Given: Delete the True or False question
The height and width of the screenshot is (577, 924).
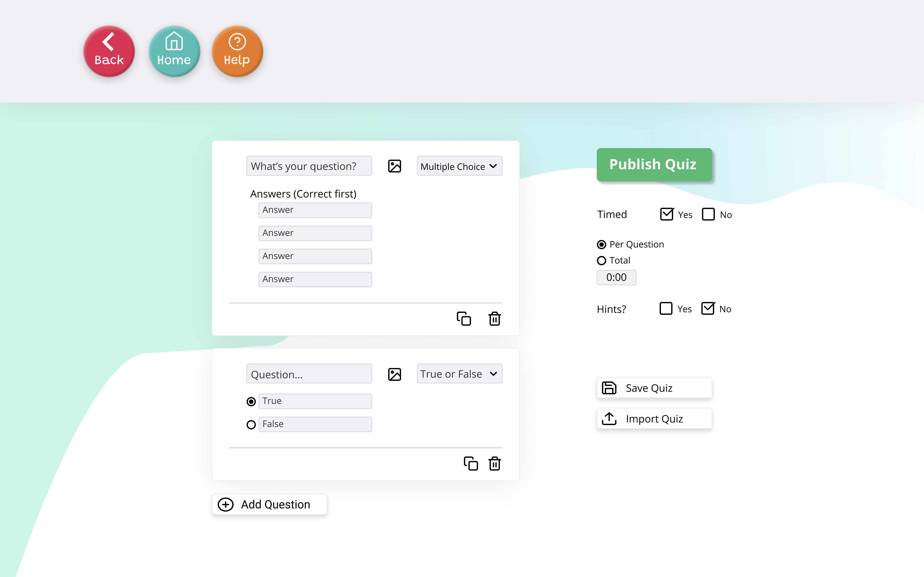Looking at the screenshot, I should pos(495,463).
